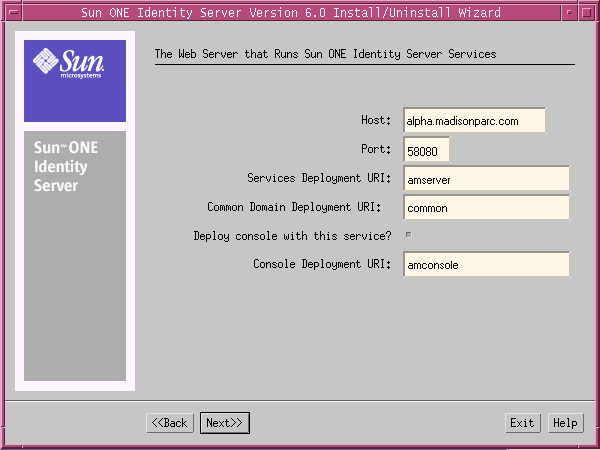Viewport: 600px width, 450px height.
Task: Click the 'Common Domain Deployment URI:' label
Action: click(294, 207)
